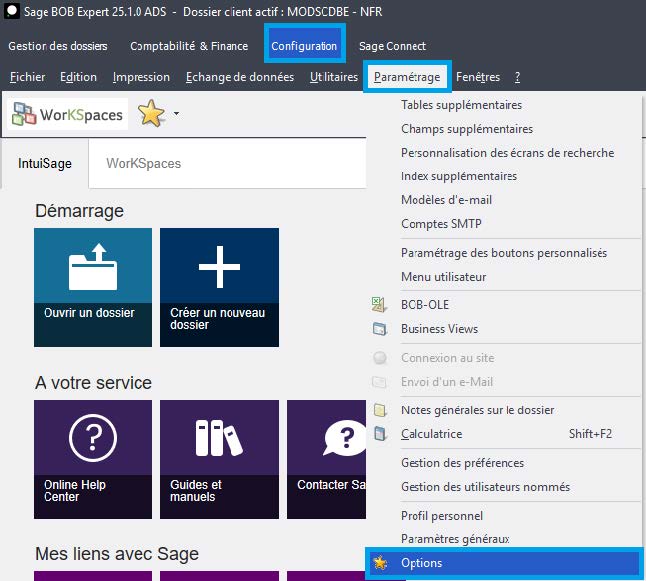This screenshot has height=581, width=646.
Task: Launch the Calculatrice menu item
Action: pyautogui.click(x=431, y=434)
